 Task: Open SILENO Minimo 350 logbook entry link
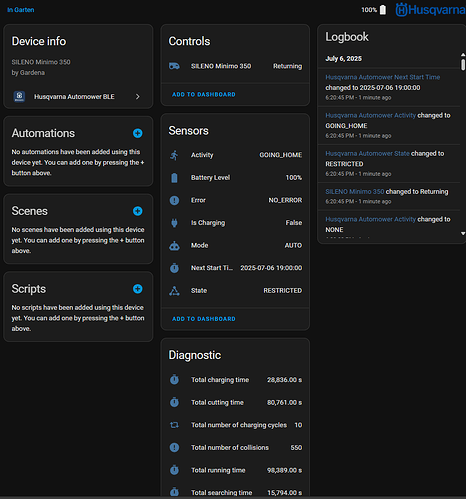(x=355, y=192)
